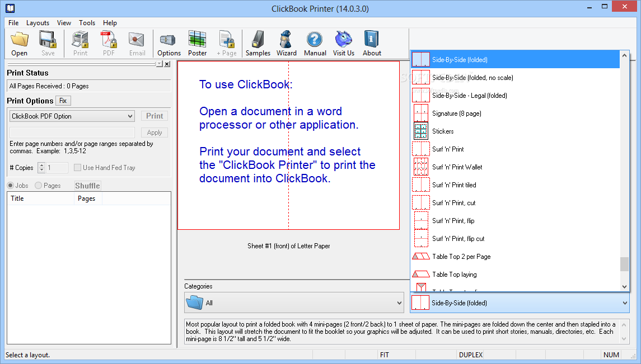
Task: Click the folder icon in Categories dropdown
Action: (x=195, y=302)
